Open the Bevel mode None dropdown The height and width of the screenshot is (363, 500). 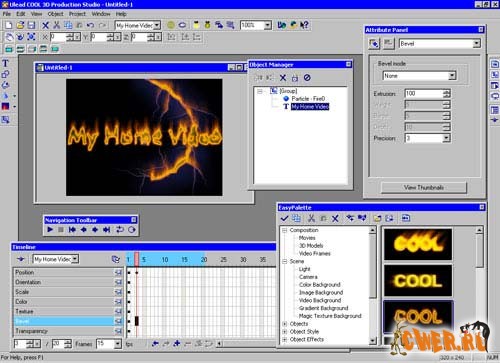pyautogui.click(x=452, y=76)
